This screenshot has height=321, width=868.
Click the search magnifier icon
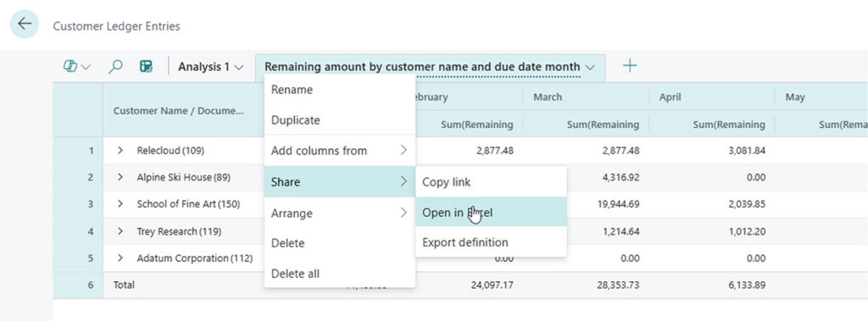coord(115,67)
